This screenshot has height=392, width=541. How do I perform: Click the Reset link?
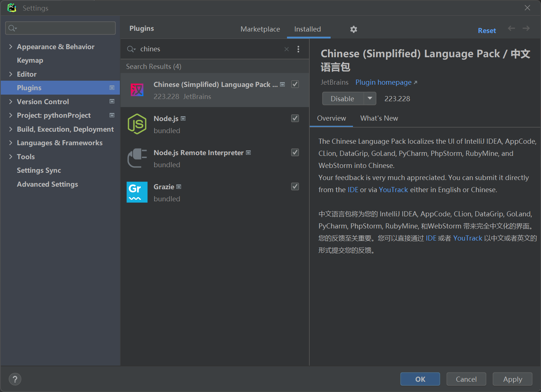(x=487, y=31)
